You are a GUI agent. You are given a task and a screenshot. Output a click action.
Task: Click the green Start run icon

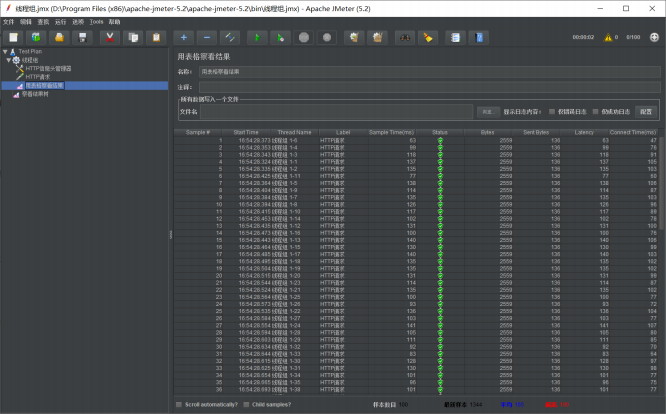(x=255, y=37)
